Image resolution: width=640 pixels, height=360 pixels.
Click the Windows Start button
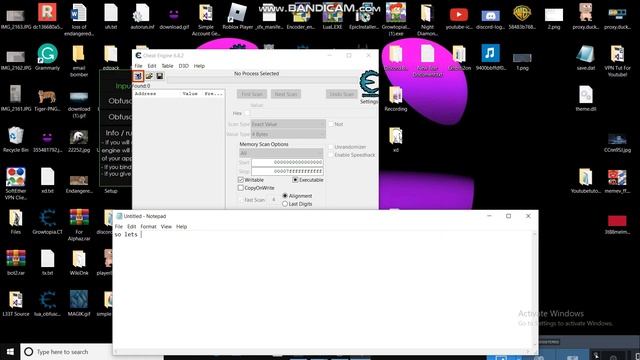(10, 352)
